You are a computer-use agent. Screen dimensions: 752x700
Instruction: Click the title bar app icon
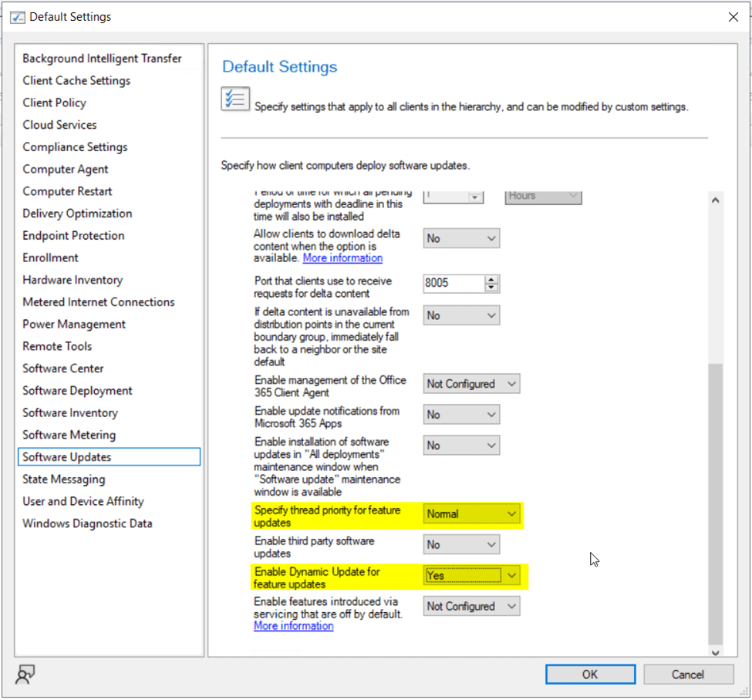[x=17, y=17]
